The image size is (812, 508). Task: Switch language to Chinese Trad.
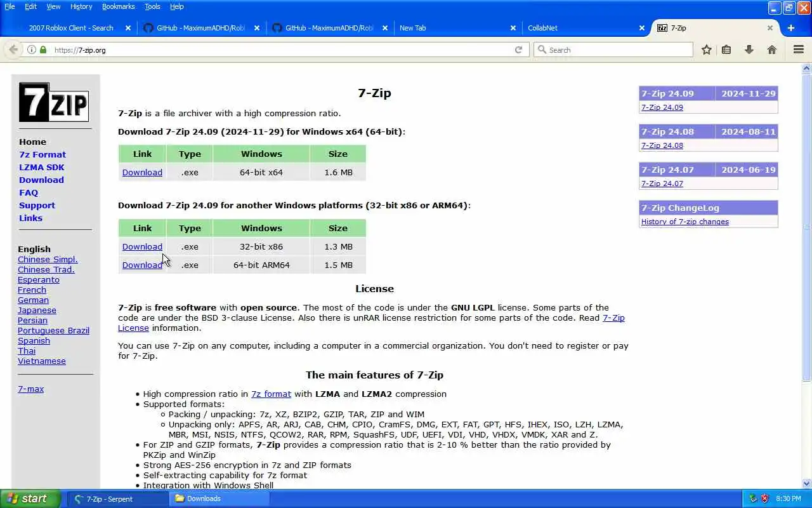tap(46, 269)
